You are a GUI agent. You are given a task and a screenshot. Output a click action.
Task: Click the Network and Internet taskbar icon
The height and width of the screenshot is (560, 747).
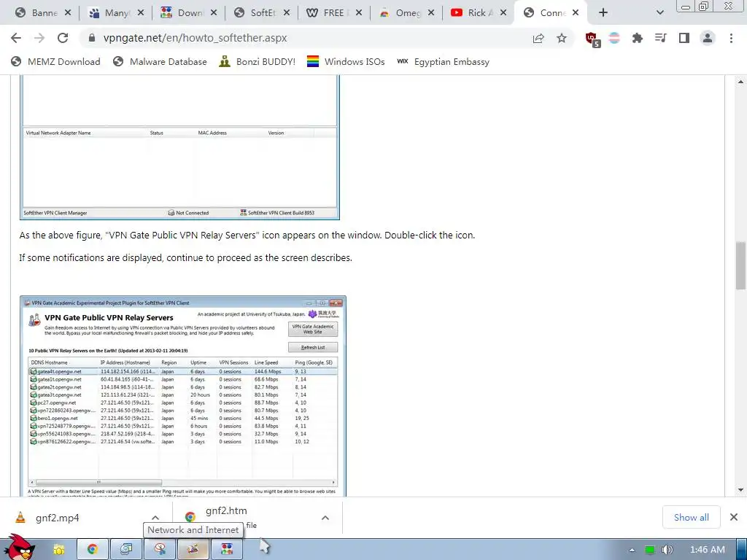pyautogui.click(x=193, y=550)
